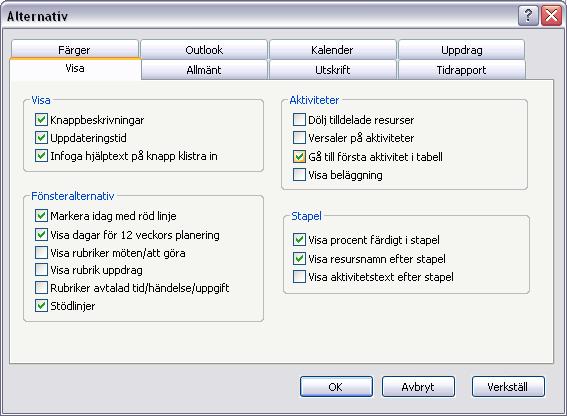567x416 pixels.
Task: Switch to the Allmänt tab
Action: [x=204, y=70]
